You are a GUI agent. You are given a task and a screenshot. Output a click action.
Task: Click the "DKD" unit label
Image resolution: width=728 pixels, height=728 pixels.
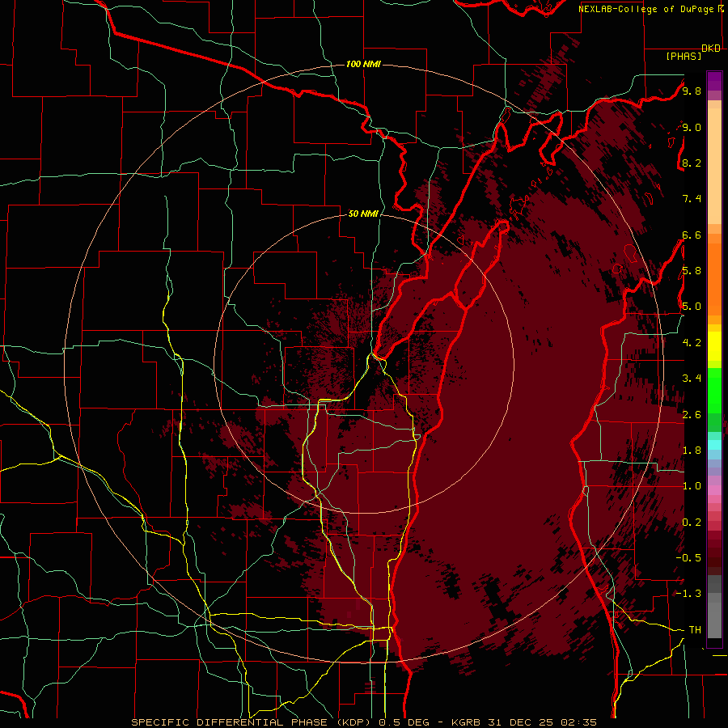pyautogui.click(x=711, y=49)
